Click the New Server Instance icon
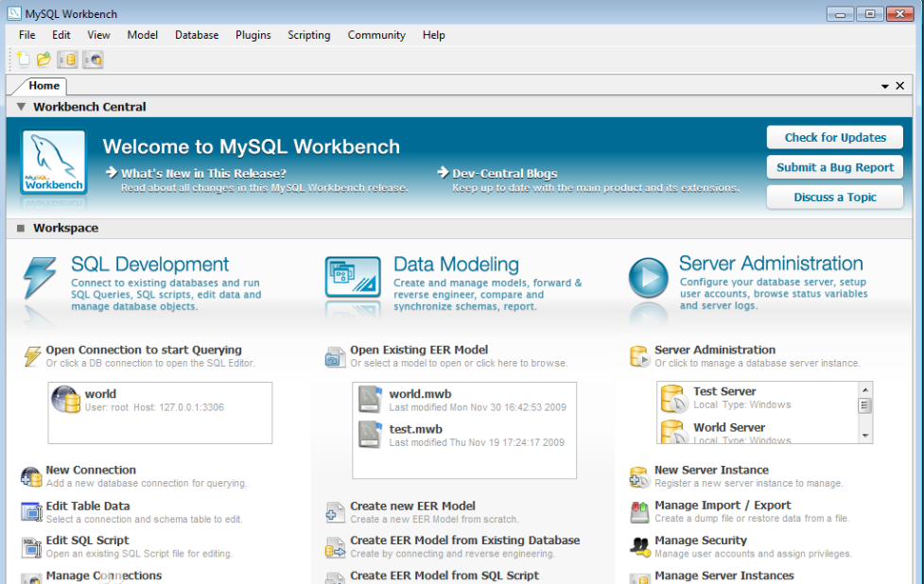Screen dimensions: 924x584 (638, 476)
